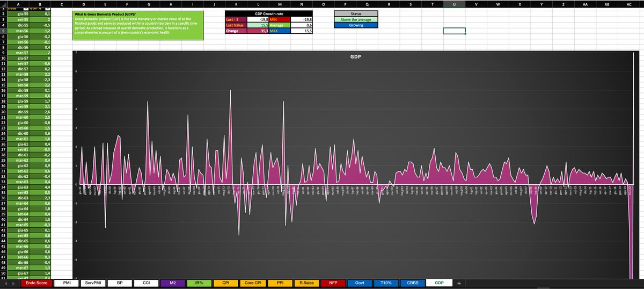
Task: Add a new sheet with the plus button
Action: click(x=459, y=283)
